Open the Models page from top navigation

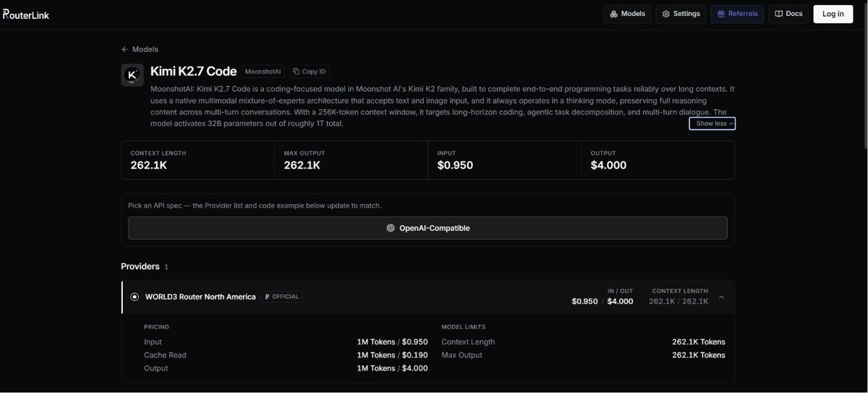coord(627,14)
